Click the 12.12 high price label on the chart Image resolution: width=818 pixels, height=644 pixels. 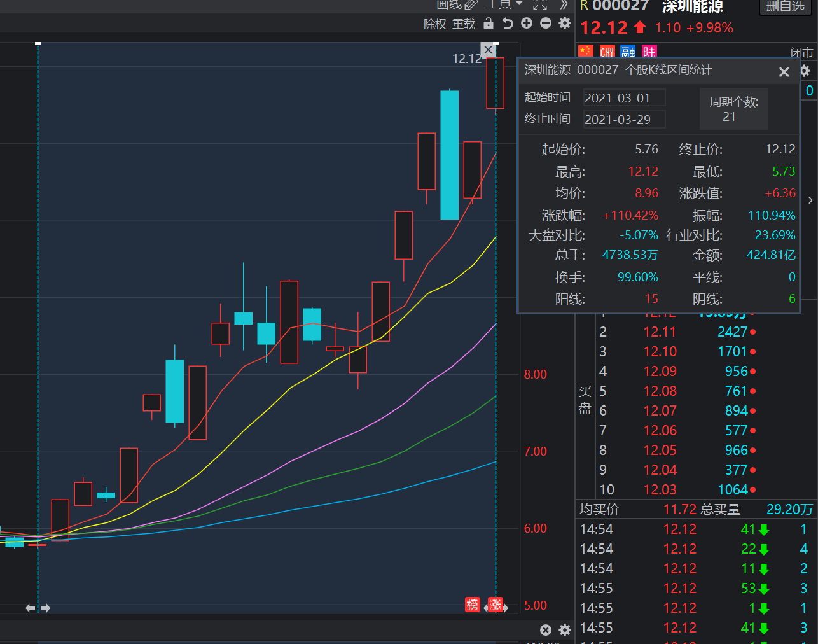pyautogui.click(x=467, y=59)
